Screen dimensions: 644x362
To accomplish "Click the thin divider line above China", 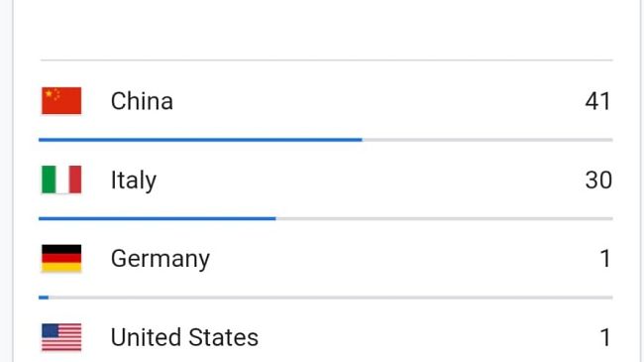I will pyautogui.click(x=327, y=60).
